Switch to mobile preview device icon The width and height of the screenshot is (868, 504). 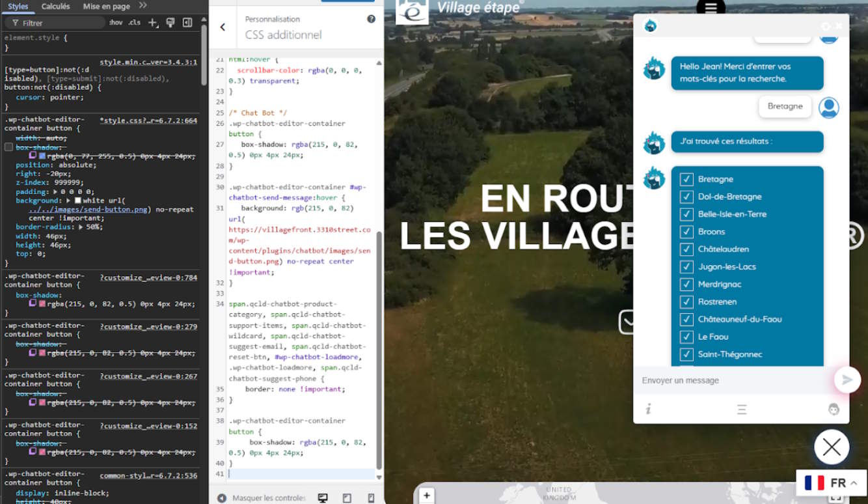[371, 497]
